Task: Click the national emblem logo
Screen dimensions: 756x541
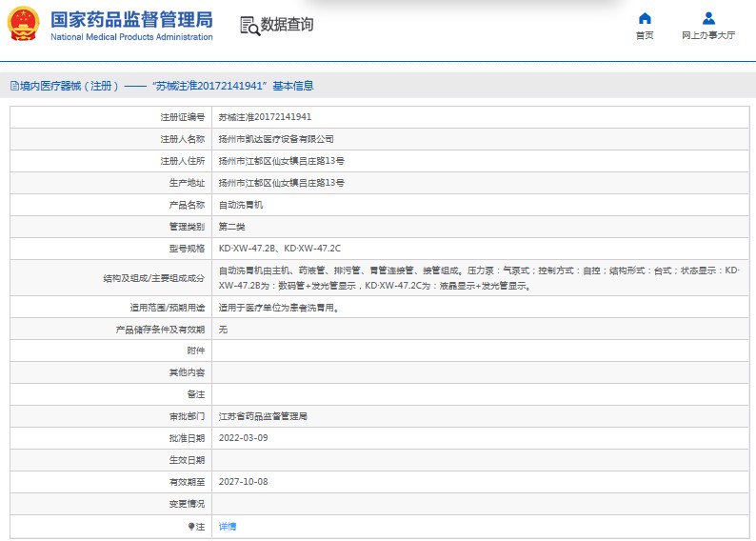Action: point(23,24)
